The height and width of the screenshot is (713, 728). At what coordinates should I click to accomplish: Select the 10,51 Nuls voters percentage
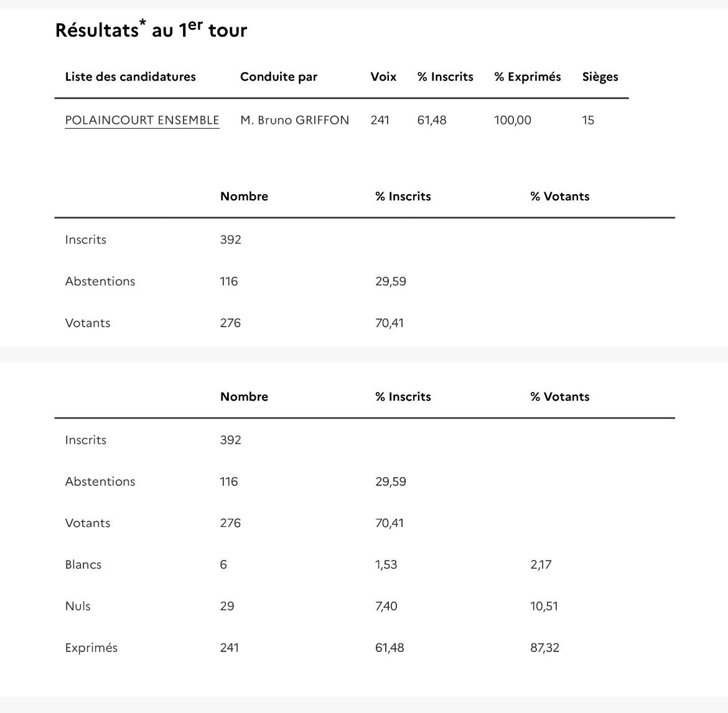[x=544, y=606]
